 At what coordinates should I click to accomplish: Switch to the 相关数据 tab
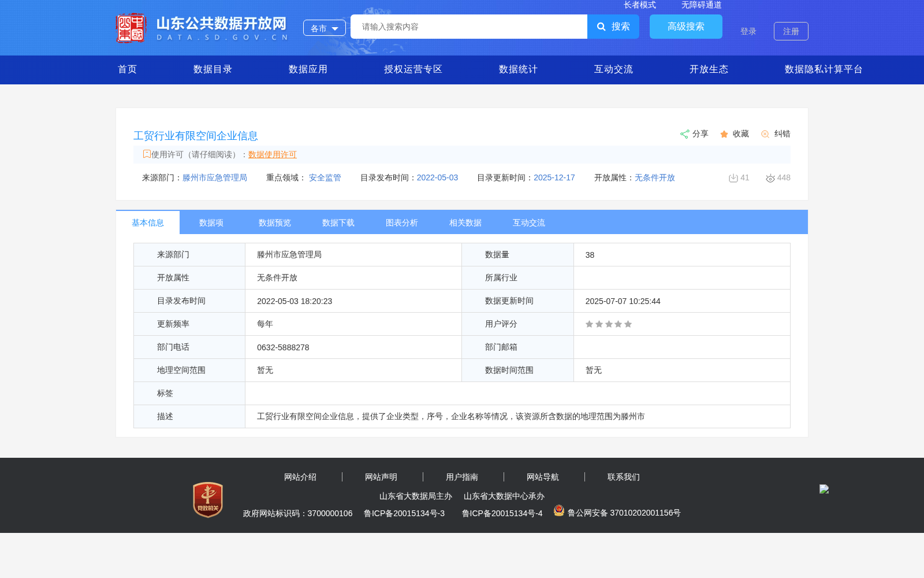tap(465, 223)
